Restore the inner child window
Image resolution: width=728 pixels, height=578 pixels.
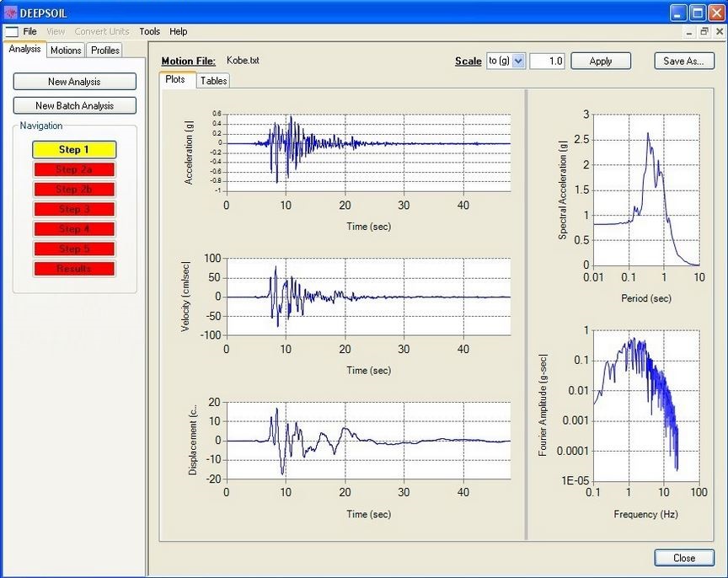704,31
